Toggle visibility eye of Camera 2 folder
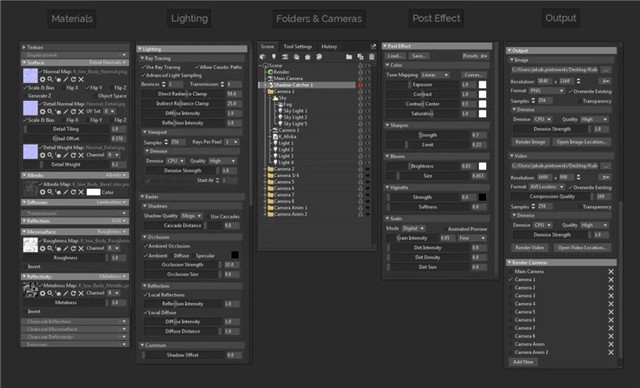This screenshot has width=640, height=388. (368, 169)
